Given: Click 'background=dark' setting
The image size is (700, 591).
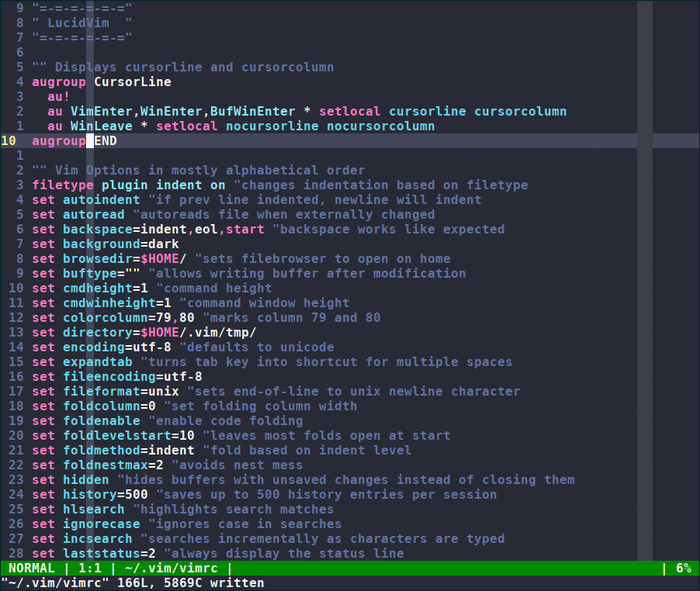Looking at the screenshot, I should pos(120,244).
